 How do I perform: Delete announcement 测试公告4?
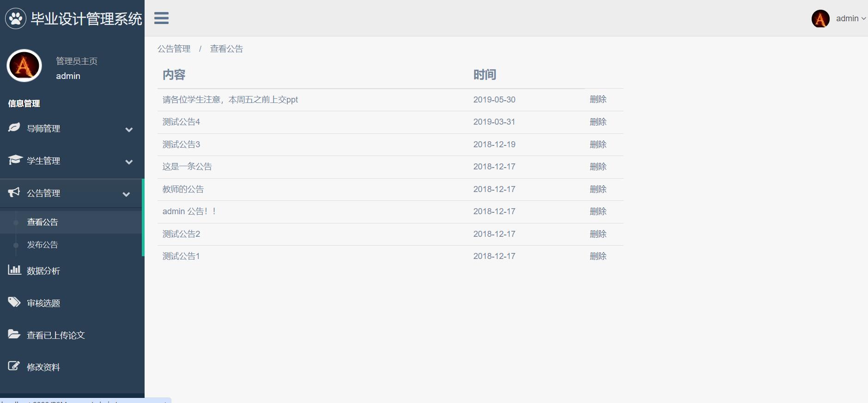click(x=598, y=122)
